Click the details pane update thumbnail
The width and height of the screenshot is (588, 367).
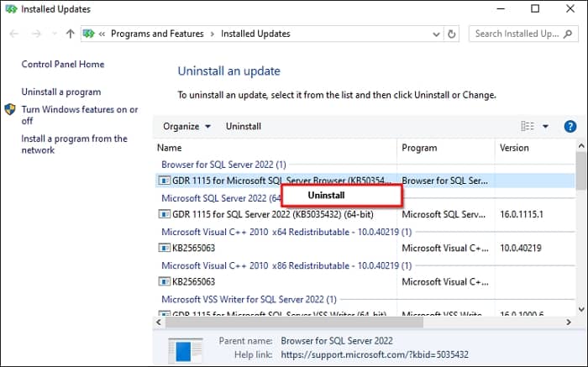tap(186, 349)
